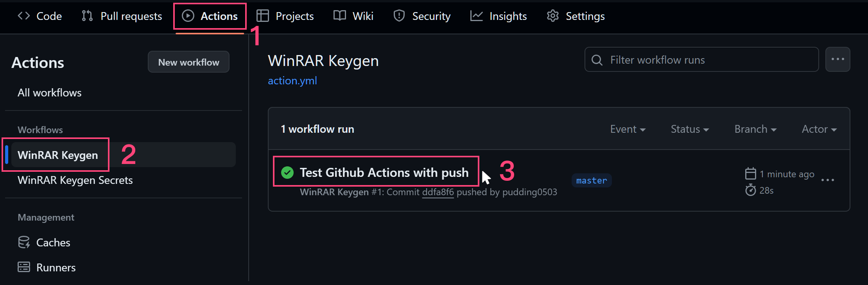Expand the Status filter dropdown
This screenshot has height=285, width=868.
(690, 129)
